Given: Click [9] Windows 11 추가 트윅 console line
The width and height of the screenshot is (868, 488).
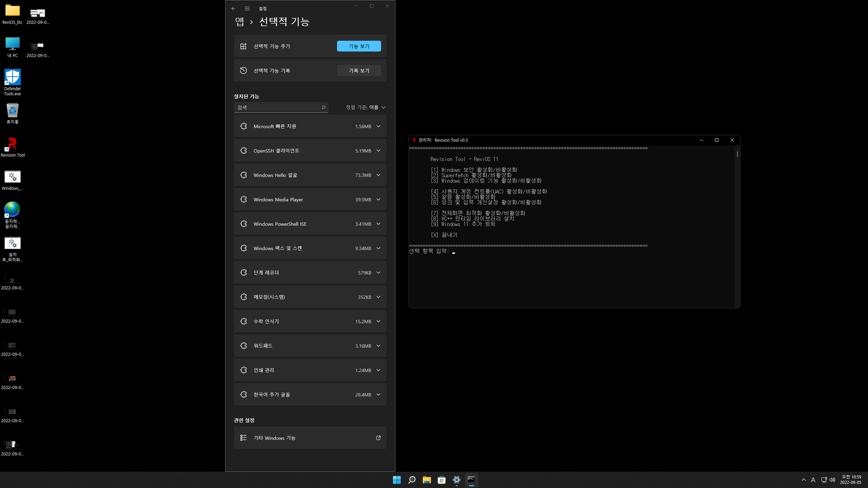Looking at the screenshot, I should 463,224.
